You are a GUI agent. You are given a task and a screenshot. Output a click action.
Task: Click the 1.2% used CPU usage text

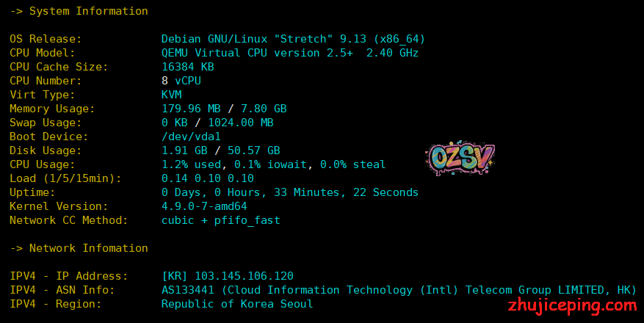(191, 164)
